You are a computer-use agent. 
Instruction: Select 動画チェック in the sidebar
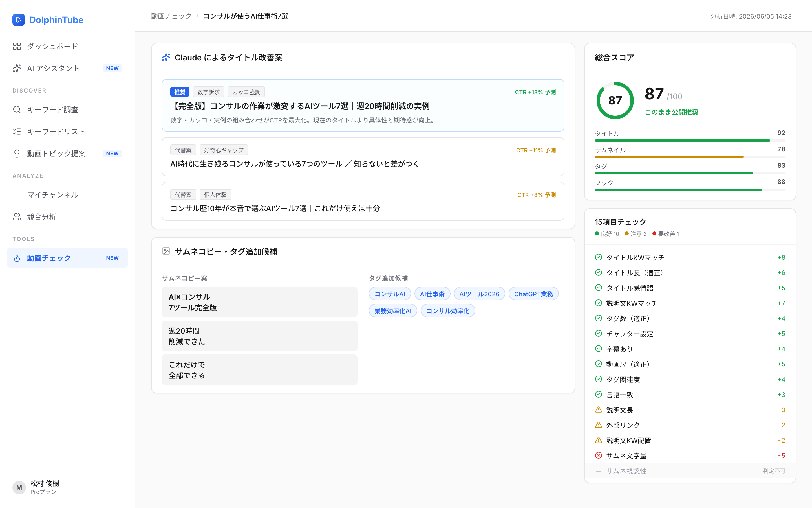pos(67,258)
